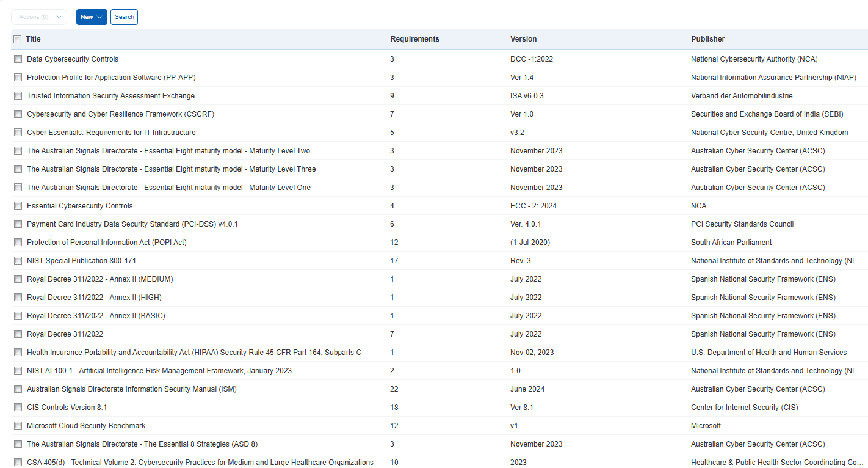Screen dimensions: 868x468
Task: Check the Protection Profile for Application Software checkbox
Action: point(18,78)
